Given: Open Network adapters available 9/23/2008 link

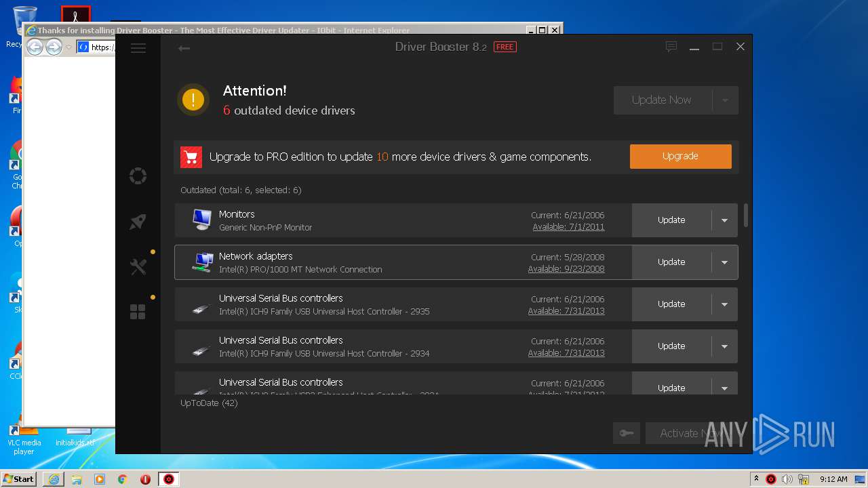Looking at the screenshot, I should (x=566, y=269).
